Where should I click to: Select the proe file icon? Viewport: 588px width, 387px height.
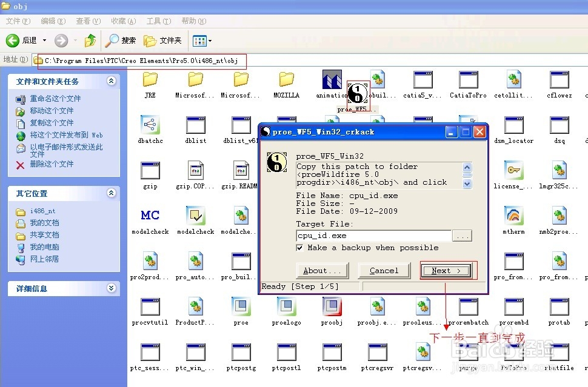click(241, 306)
